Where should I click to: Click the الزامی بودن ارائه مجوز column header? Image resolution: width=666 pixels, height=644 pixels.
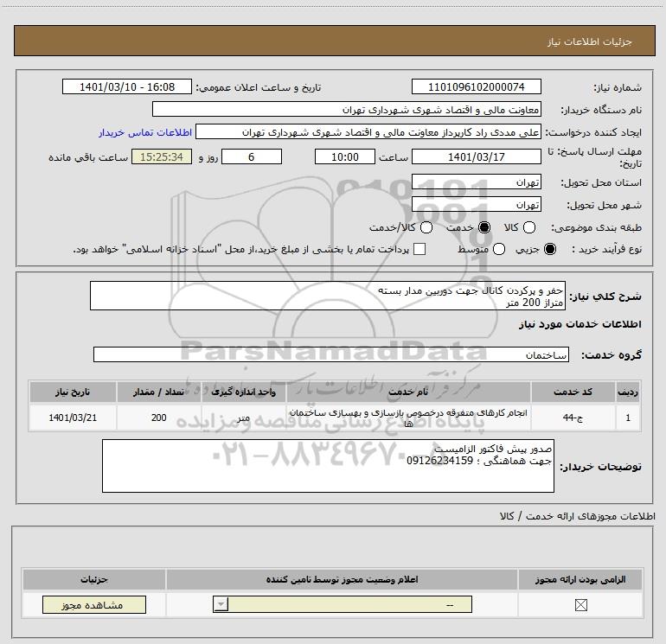(580, 579)
